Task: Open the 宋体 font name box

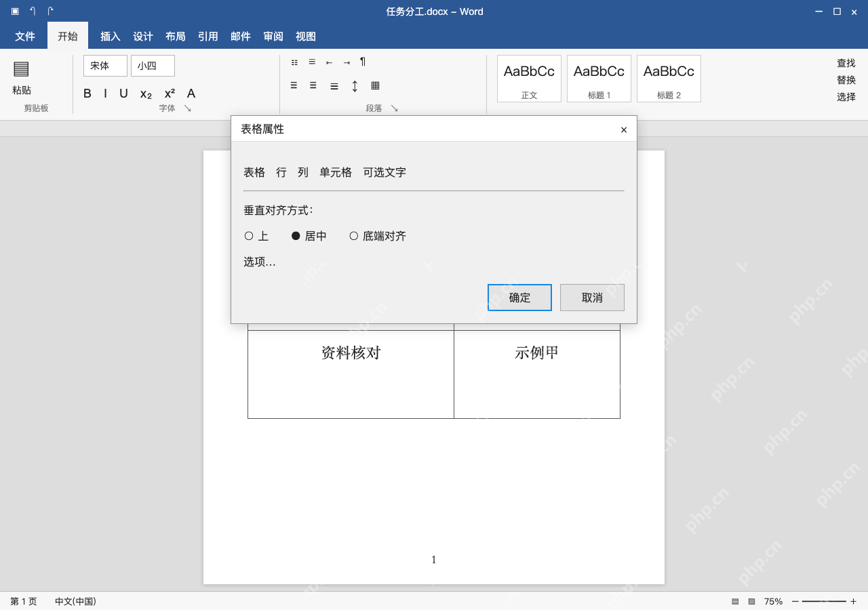Action: [105, 66]
